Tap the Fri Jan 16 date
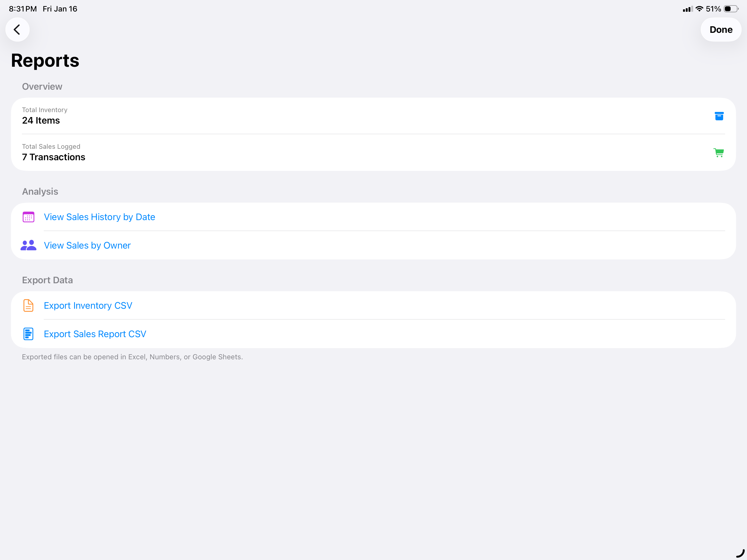 click(x=60, y=9)
